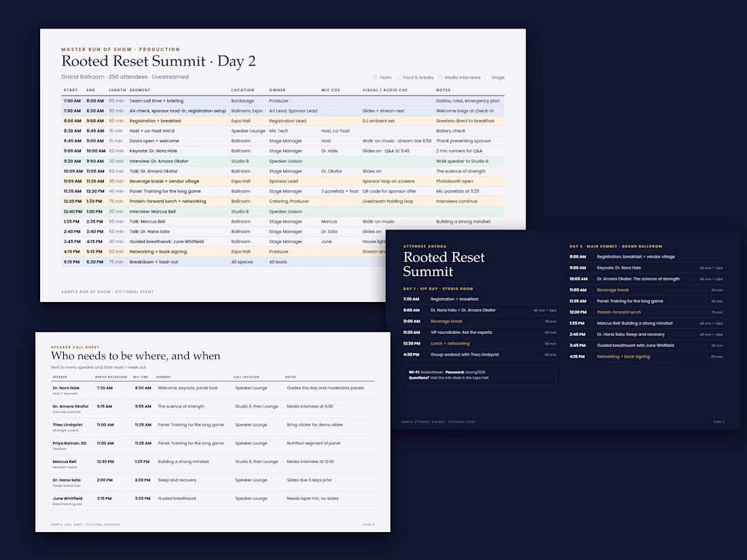The width and height of the screenshot is (747, 560).
Task: Click "Who needs to be where, and when" heading
Action: (x=136, y=356)
